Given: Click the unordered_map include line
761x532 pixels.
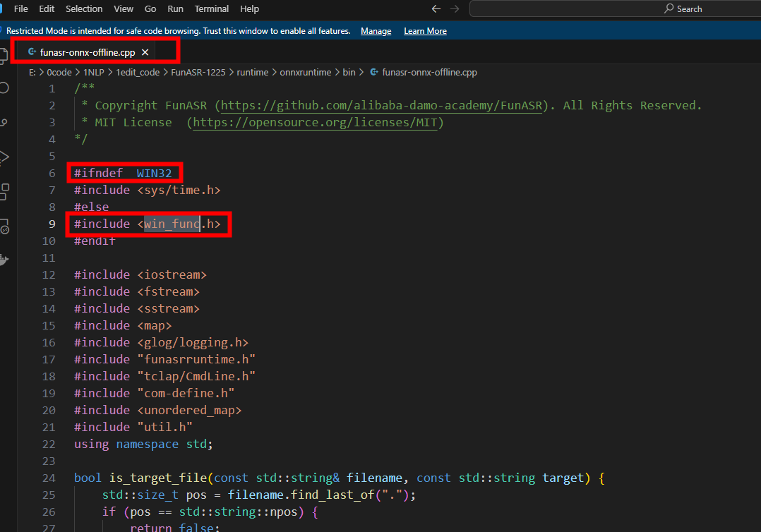Looking at the screenshot, I should coord(157,410).
